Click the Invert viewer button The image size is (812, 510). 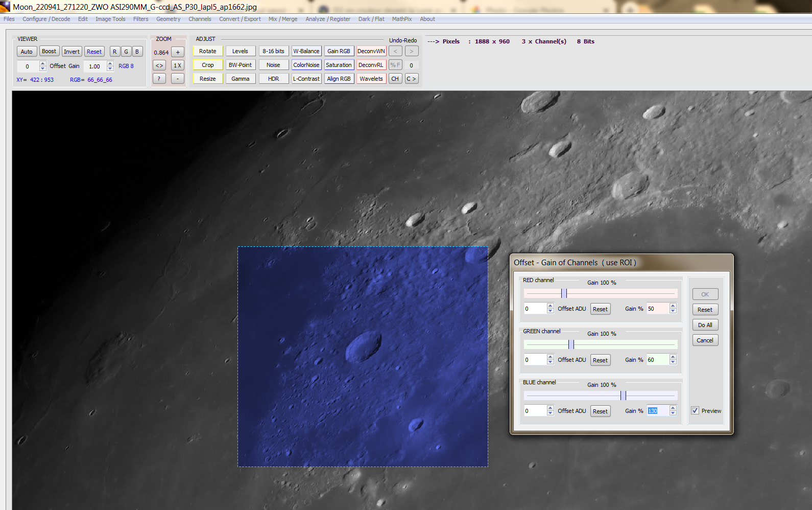click(72, 52)
